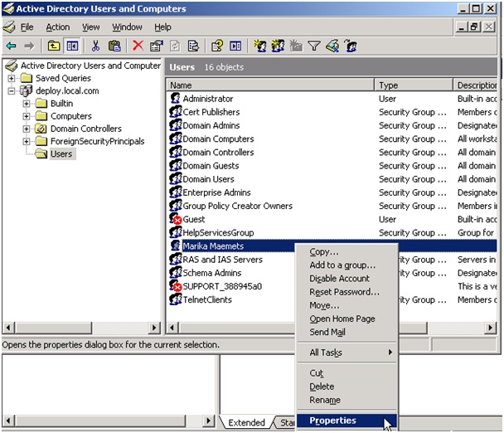Sort by the Type column header
Image resolution: width=504 pixels, height=433 pixels.
point(414,85)
